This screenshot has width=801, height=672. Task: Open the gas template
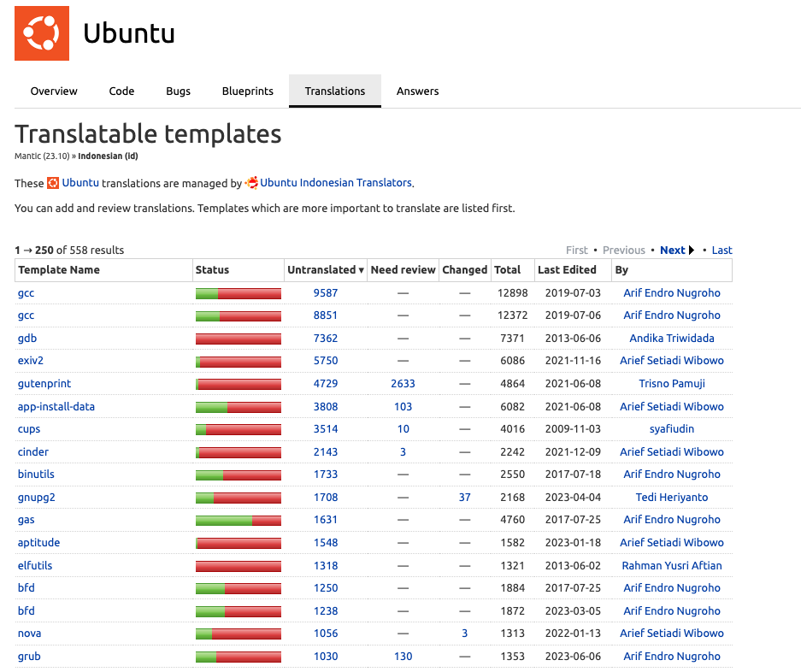(26, 520)
